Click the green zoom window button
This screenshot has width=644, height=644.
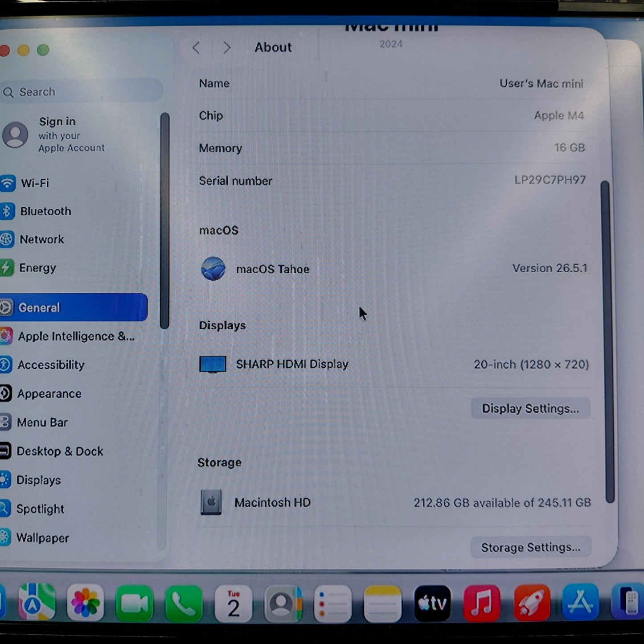(x=43, y=50)
